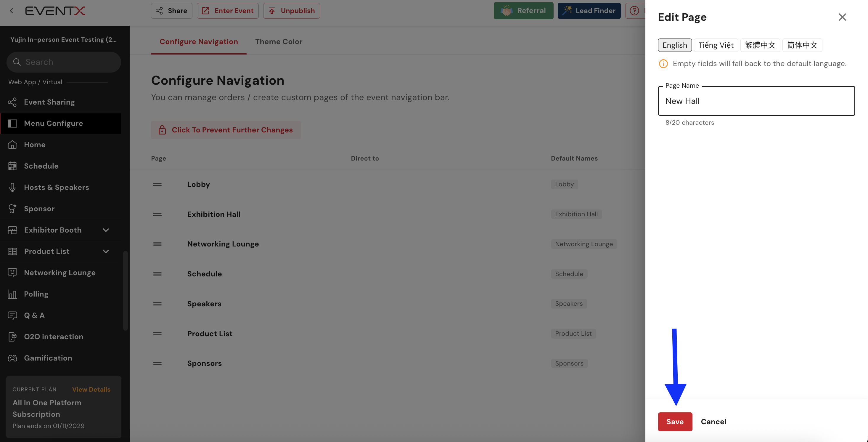The width and height of the screenshot is (868, 442).
Task: Click the Event Sharing sidebar icon
Action: point(12,102)
